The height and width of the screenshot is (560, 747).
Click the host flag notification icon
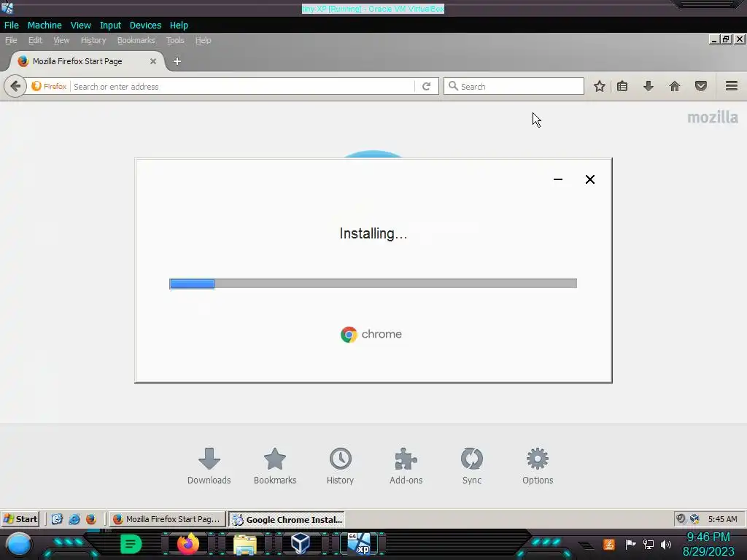pos(631,544)
